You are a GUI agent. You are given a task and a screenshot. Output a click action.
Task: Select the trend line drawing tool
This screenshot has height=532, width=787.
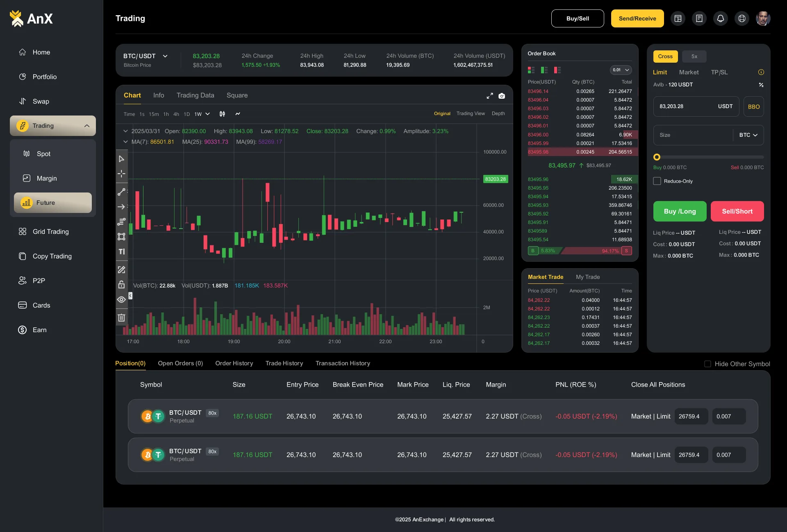(121, 192)
